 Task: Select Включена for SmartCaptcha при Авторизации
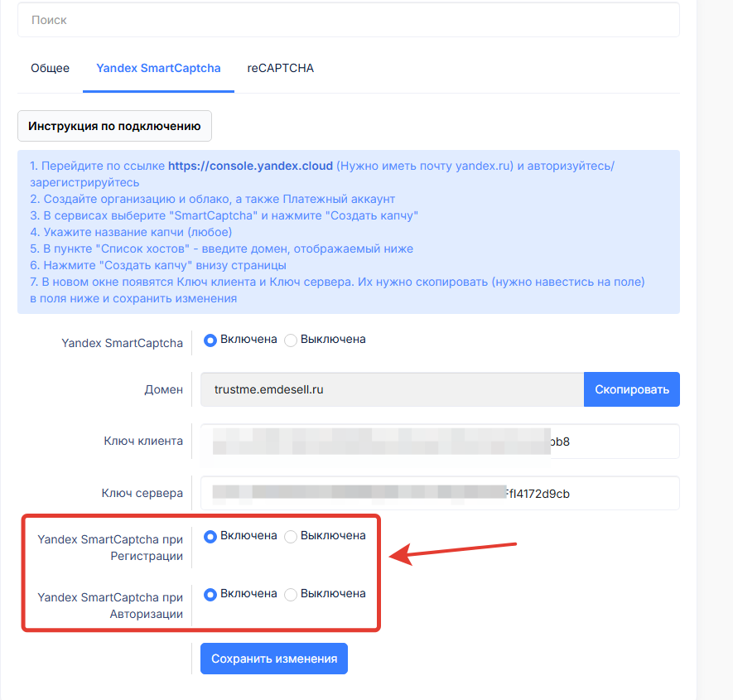[x=210, y=594]
